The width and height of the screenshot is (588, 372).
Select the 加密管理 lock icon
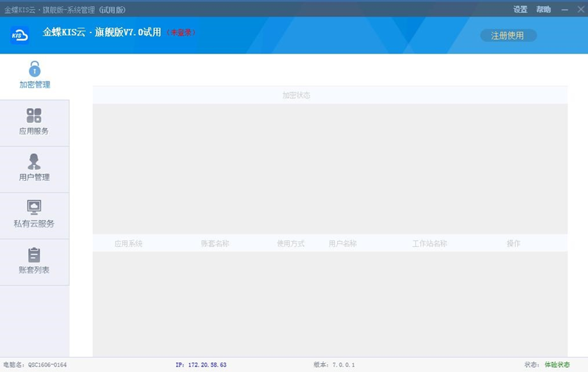click(x=34, y=69)
